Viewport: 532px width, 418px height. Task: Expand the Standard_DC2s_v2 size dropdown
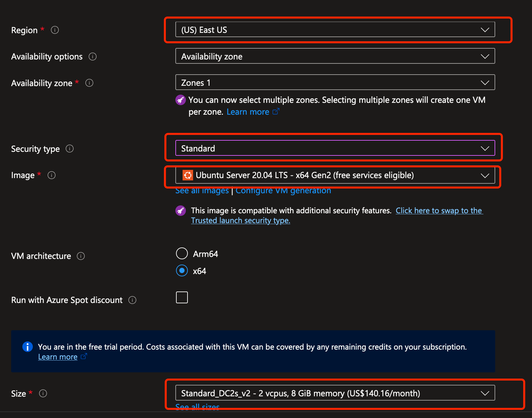click(x=335, y=393)
